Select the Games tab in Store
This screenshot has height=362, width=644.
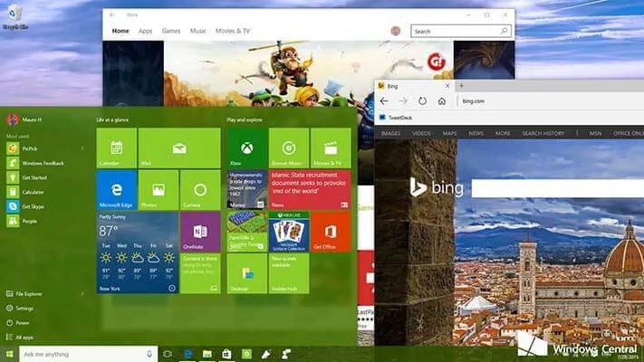click(x=171, y=31)
